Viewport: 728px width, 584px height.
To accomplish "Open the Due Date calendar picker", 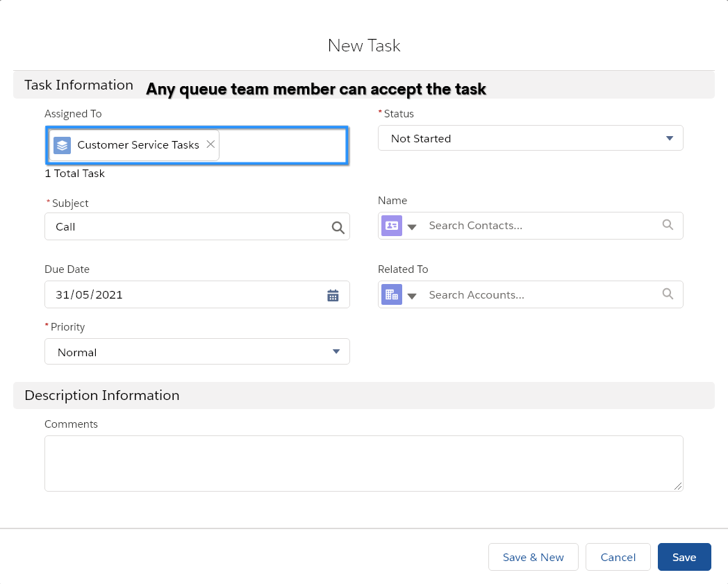I will pyautogui.click(x=333, y=295).
